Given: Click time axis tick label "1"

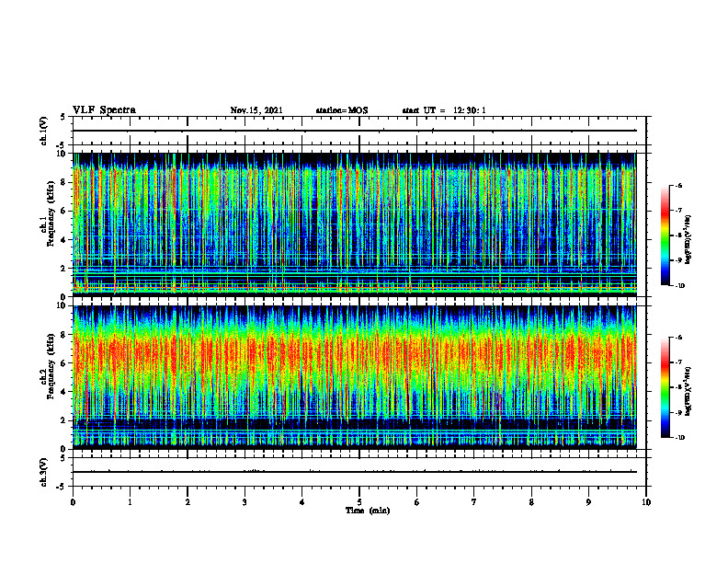Looking at the screenshot, I should coord(130,502).
